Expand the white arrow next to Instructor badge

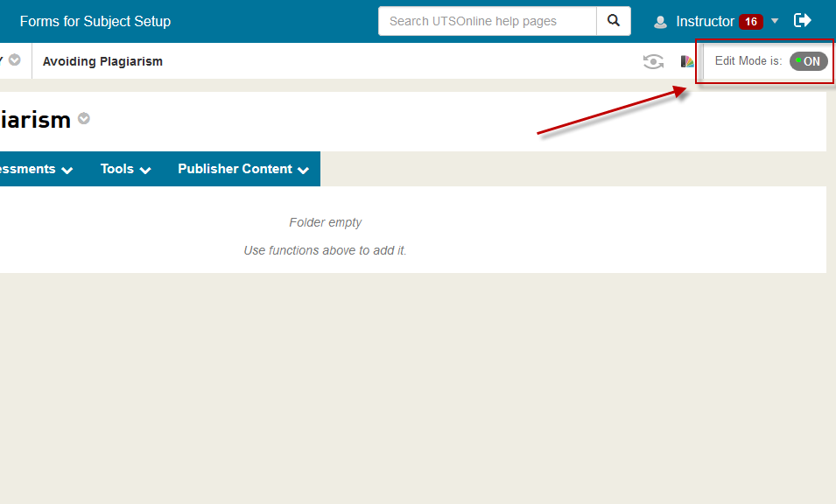(775, 21)
